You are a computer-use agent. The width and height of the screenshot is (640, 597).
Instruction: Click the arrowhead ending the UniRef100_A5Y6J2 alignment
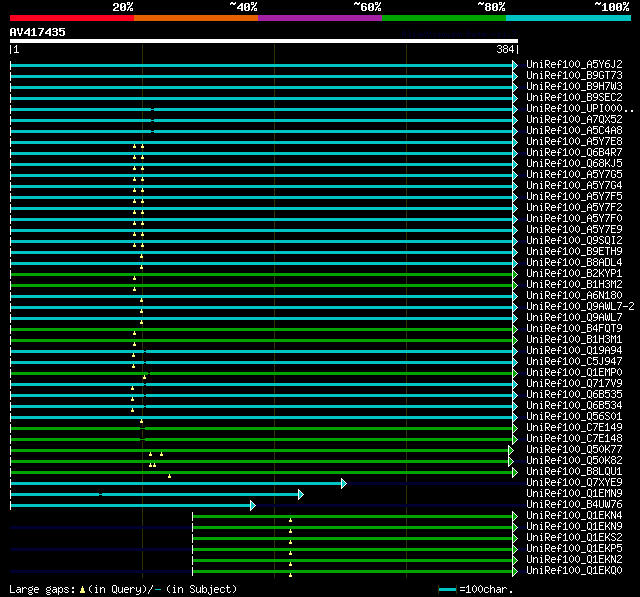515,65
